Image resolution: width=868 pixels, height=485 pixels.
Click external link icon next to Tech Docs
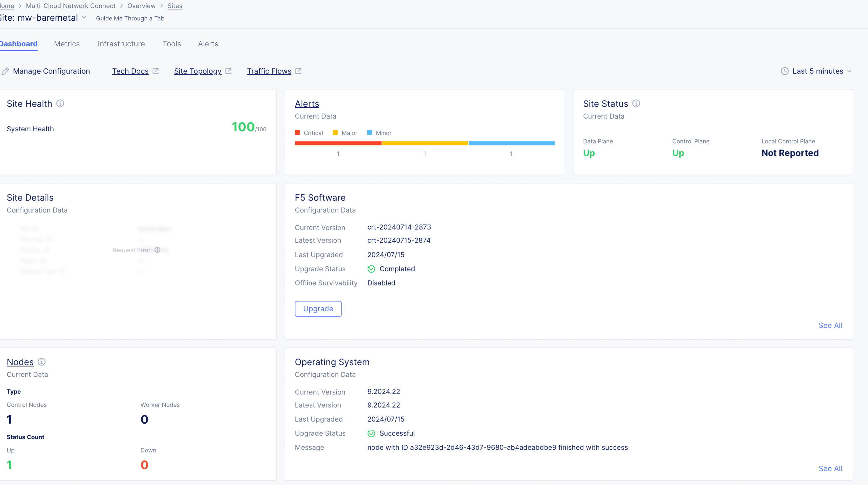point(155,71)
